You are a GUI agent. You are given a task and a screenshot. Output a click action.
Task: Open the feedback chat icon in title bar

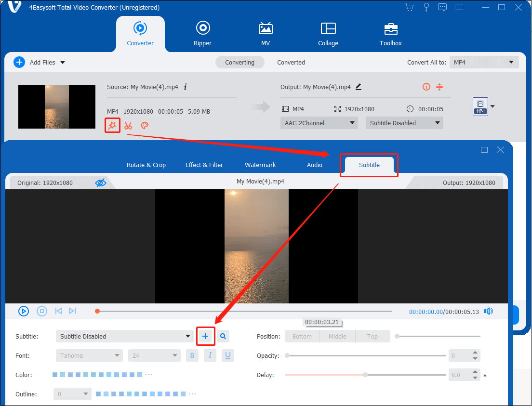[x=442, y=7]
